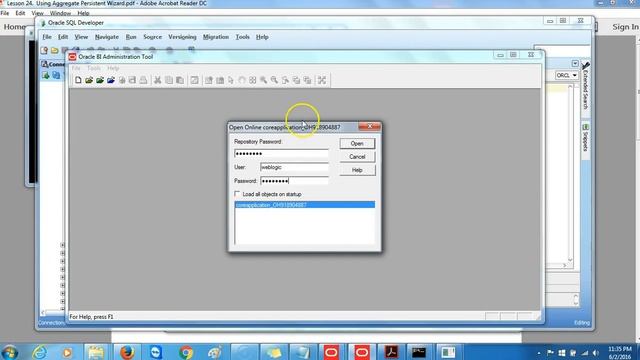Screen dimensions: 640x360
Task: Open Adobe Acrobat from the taskbar
Action: (x=391, y=352)
